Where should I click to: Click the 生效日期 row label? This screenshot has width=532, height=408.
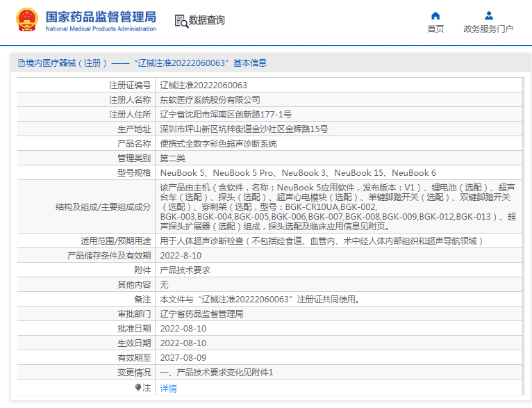tap(134, 343)
